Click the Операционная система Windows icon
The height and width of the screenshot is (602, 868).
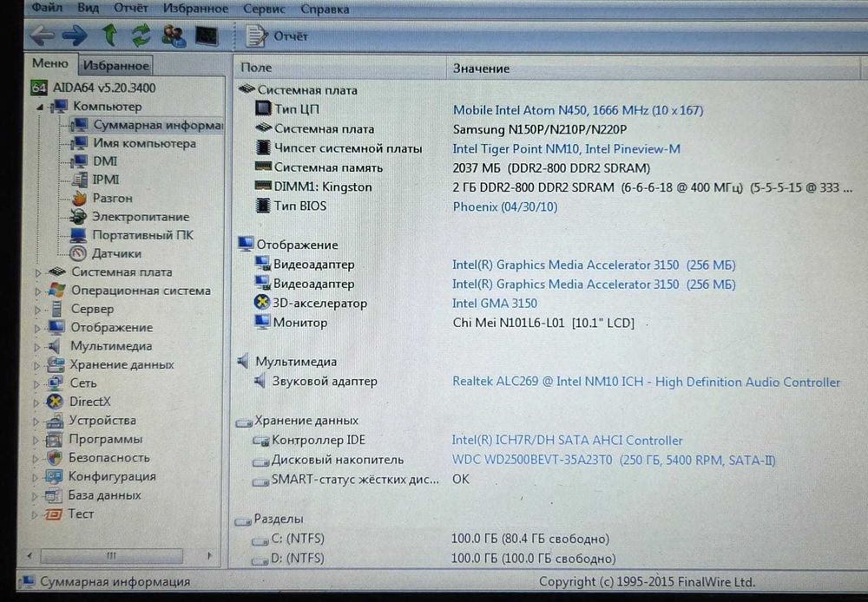[x=56, y=290]
